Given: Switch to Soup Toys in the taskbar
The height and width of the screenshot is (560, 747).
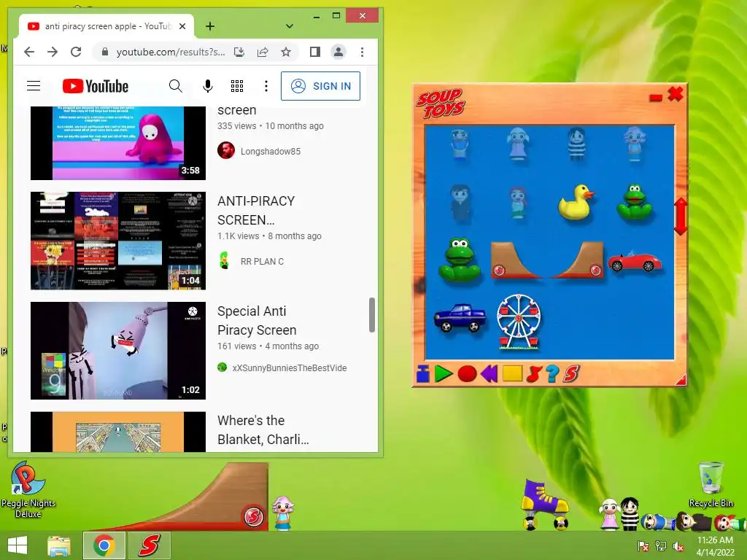Looking at the screenshot, I should [x=150, y=545].
